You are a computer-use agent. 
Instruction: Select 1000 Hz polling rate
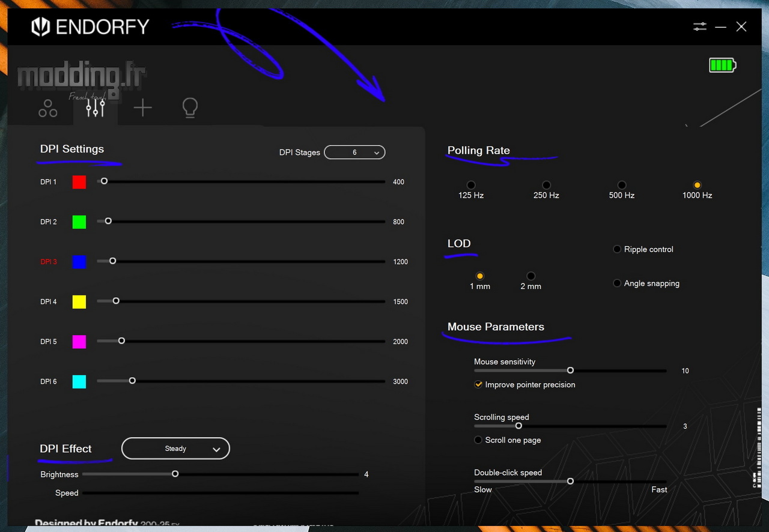698,185
